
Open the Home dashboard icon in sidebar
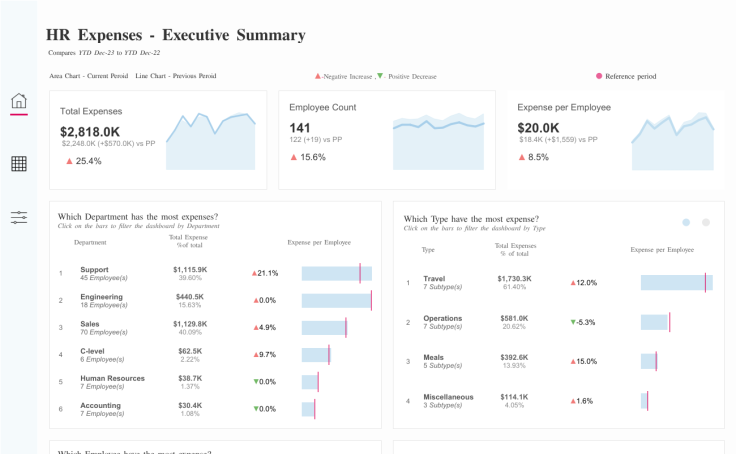[19, 101]
